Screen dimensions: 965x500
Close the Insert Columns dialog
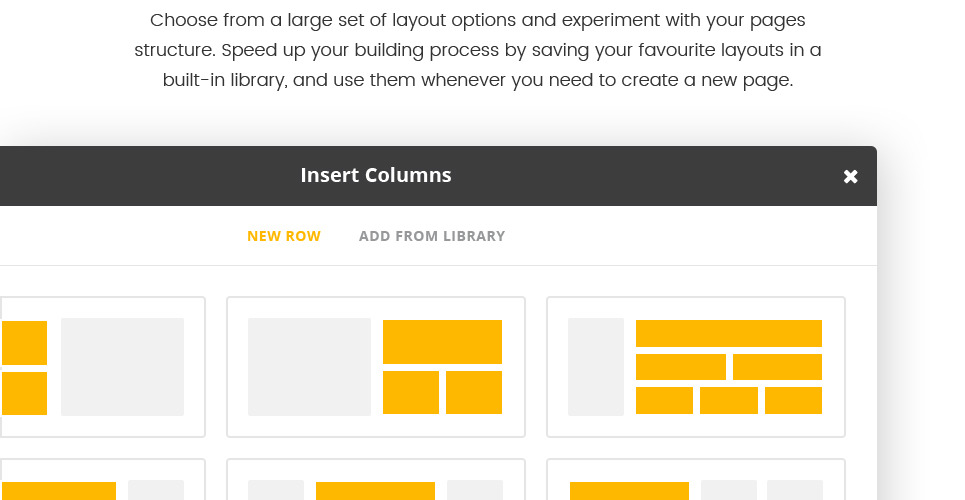pos(850,176)
